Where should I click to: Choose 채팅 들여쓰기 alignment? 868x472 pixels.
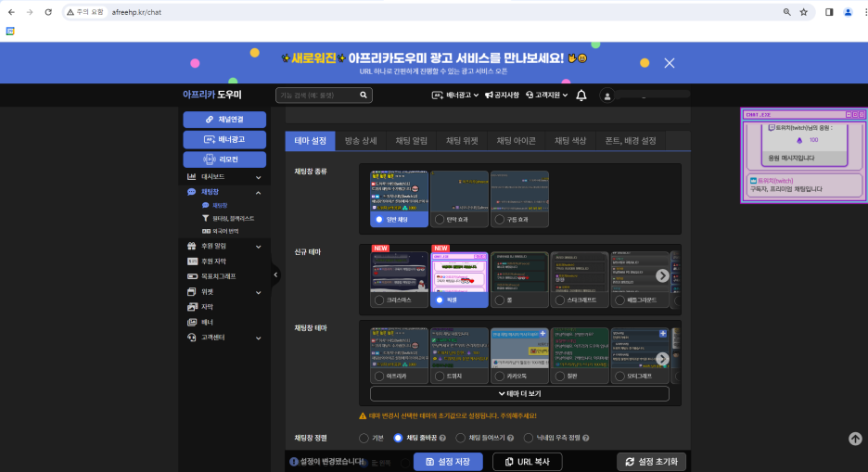pyautogui.click(x=460, y=439)
